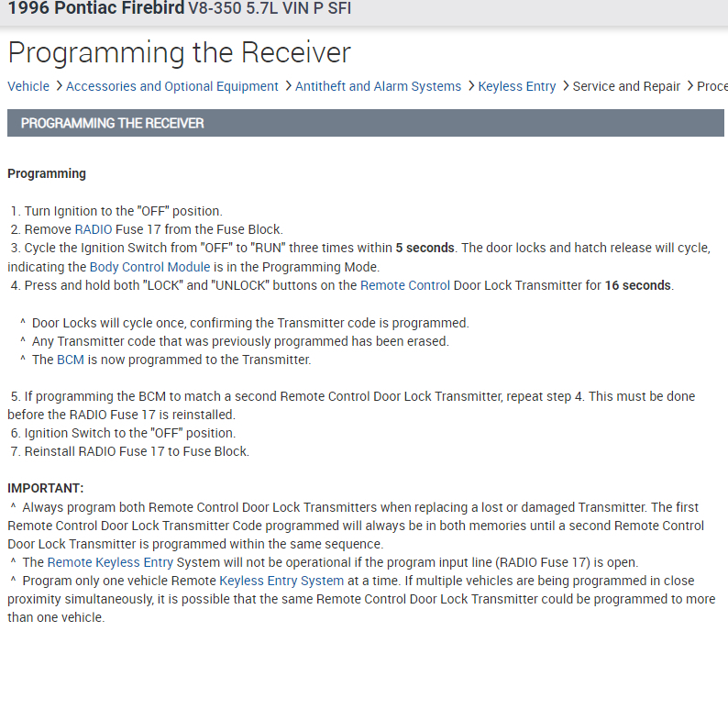Open the Body Control Module link

pyautogui.click(x=150, y=267)
